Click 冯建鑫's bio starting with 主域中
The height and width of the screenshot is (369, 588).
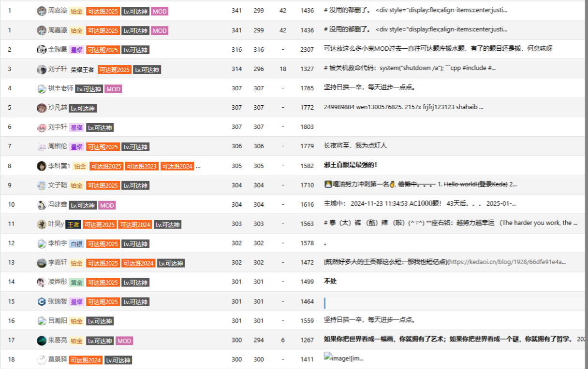click(421, 204)
